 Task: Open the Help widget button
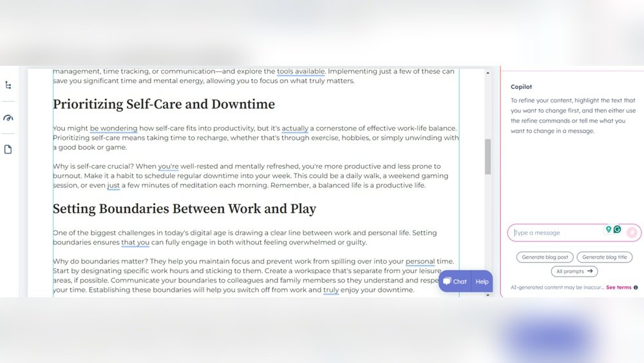click(x=482, y=281)
